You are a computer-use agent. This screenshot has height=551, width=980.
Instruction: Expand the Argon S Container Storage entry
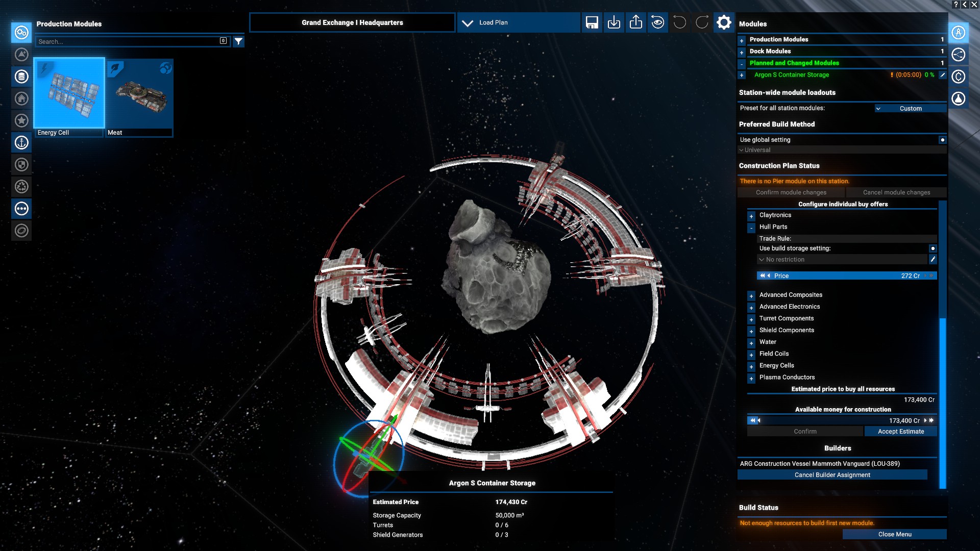pyautogui.click(x=742, y=75)
